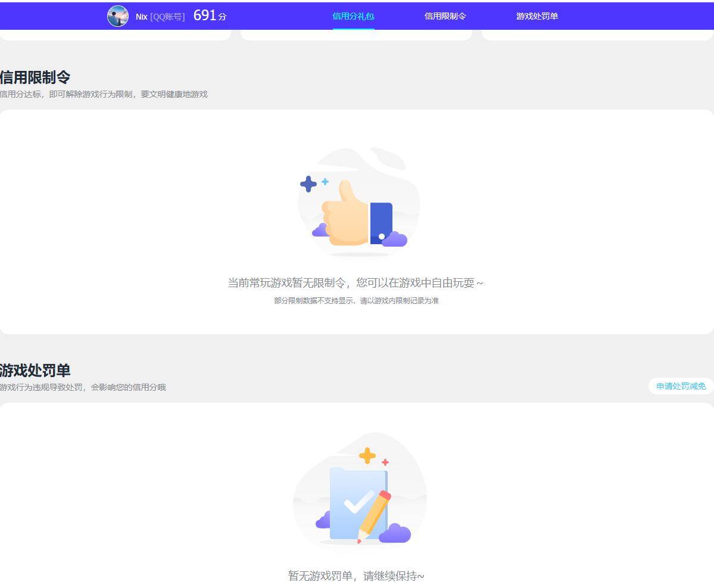Screen dimensions: 714x588
Task: Click the purple cross decoration beside the thumbs-up
Action: point(308,185)
